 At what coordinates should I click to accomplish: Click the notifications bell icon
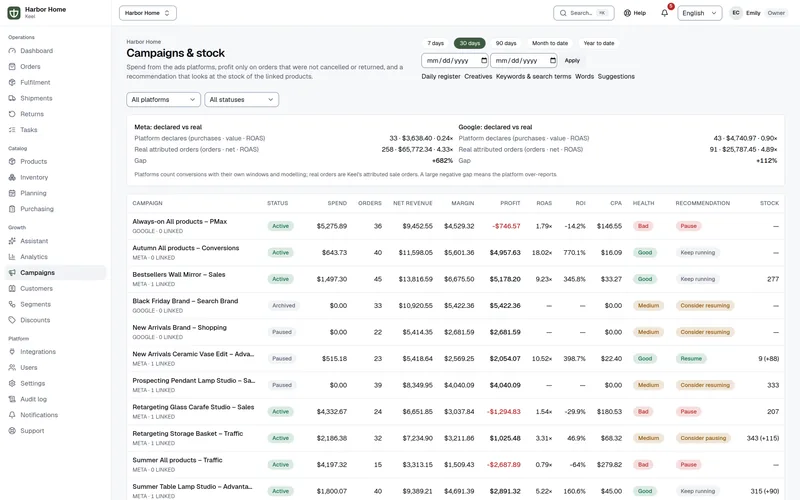[664, 13]
